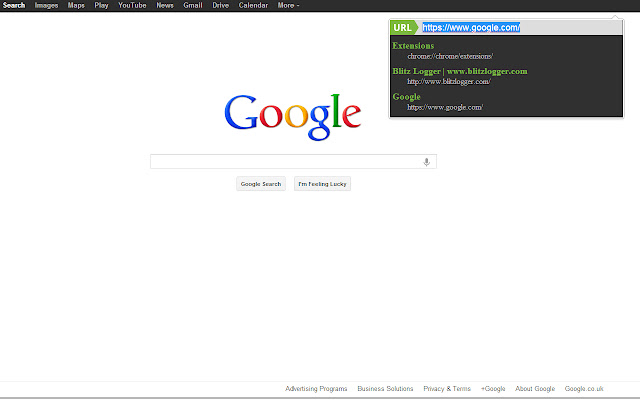Focus the Google search input box
The image size is (640, 400).
coord(293,162)
